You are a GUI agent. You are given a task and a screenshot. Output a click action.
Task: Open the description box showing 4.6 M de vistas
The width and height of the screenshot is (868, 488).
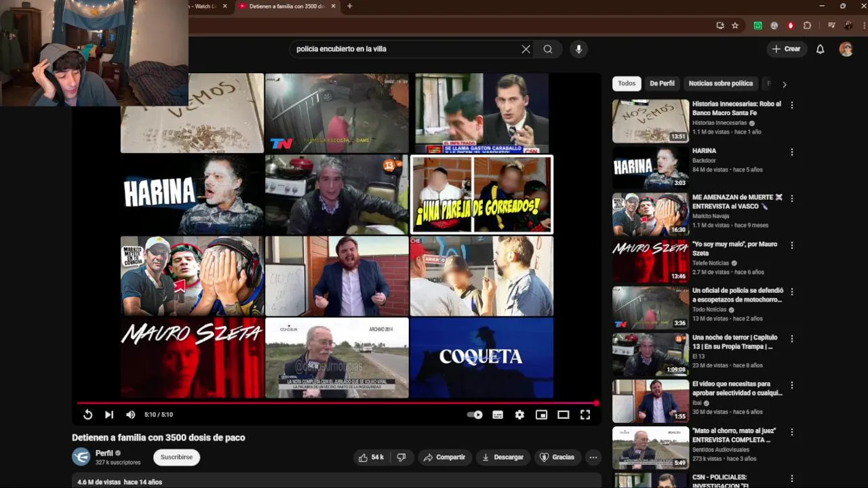pos(336,481)
